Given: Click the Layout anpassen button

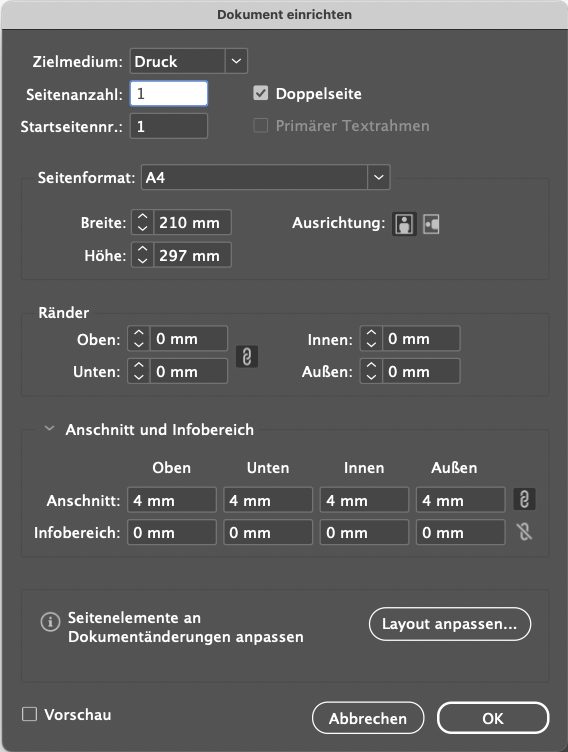Looking at the screenshot, I should [450, 624].
